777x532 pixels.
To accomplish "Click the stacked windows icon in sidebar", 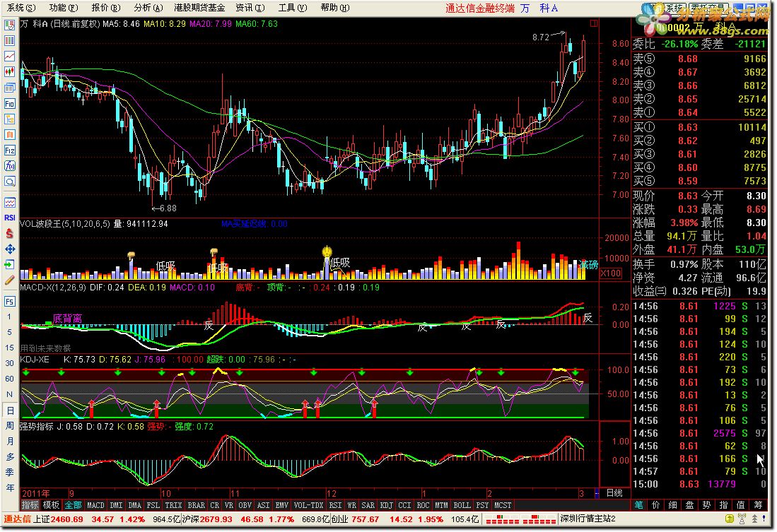I will 9,88.
